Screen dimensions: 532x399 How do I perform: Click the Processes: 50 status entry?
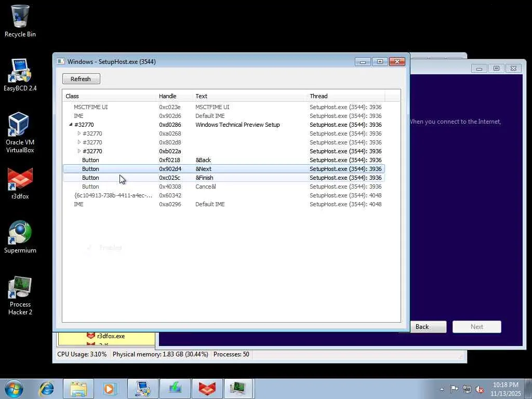(231, 354)
